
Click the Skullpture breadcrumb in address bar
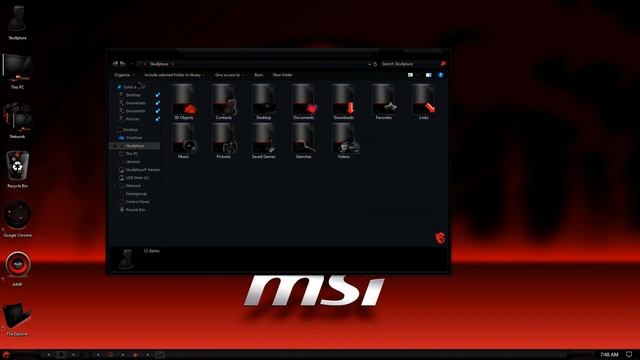pyautogui.click(x=159, y=64)
